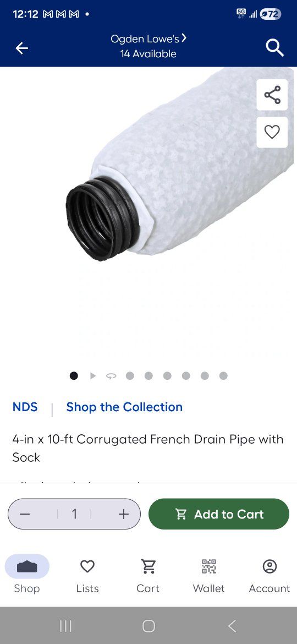The width and height of the screenshot is (297, 644).
Task: Jump to the fourth carousel dot
Action: (130, 376)
